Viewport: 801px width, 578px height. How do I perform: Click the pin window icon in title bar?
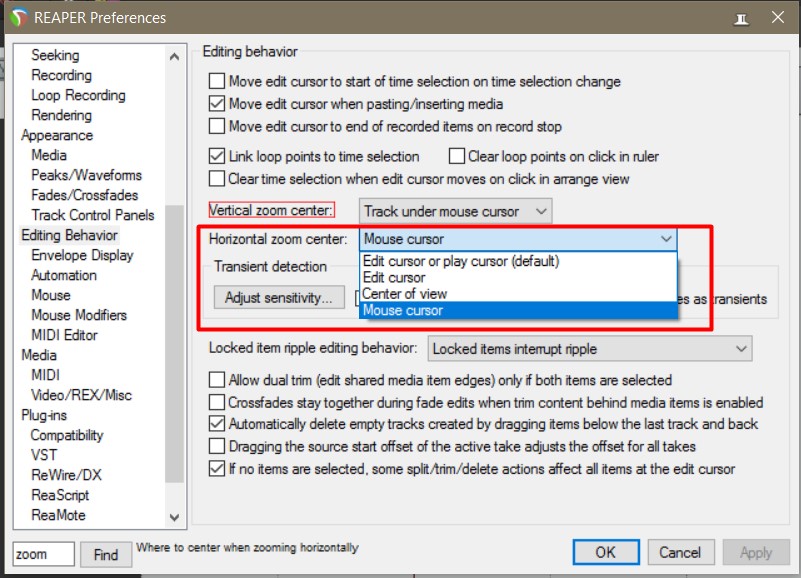tap(741, 18)
